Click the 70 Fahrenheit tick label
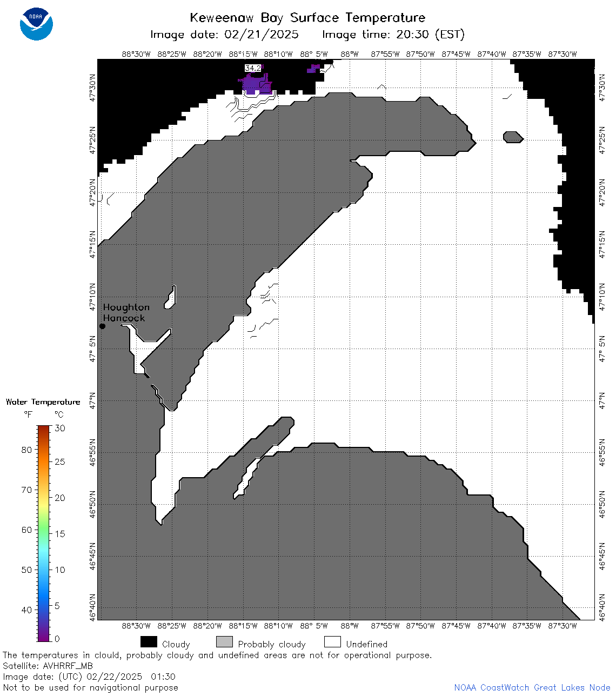Screen dimensions: 616x696 tap(26, 490)
